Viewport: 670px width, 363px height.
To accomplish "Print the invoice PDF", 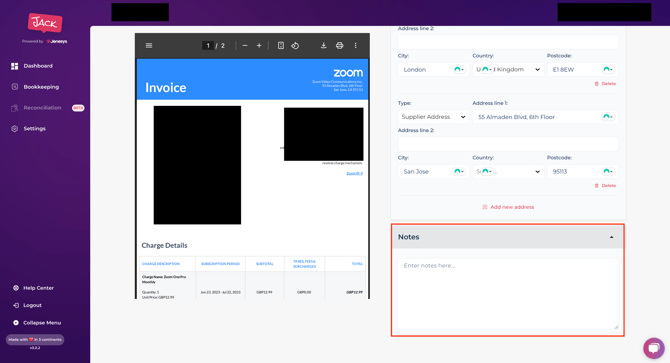I will tap(339, 46).
